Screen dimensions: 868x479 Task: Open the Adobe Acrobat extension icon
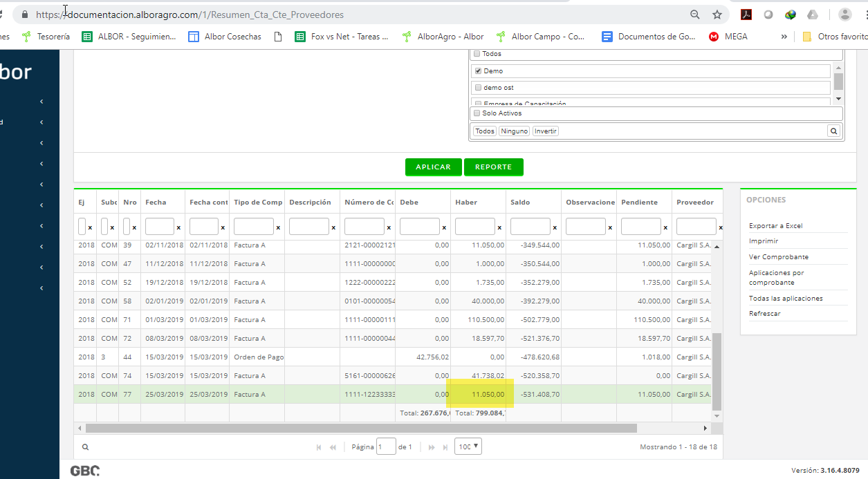click(746, 15)
